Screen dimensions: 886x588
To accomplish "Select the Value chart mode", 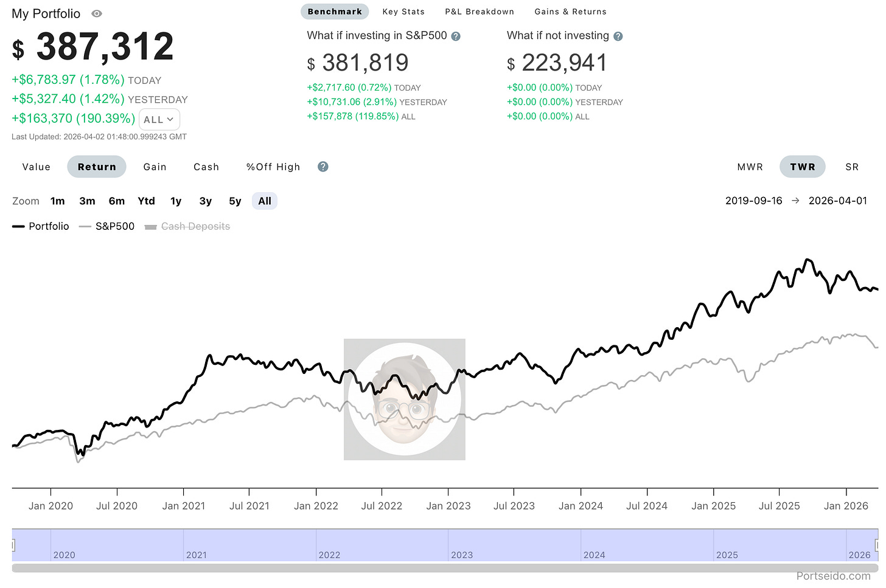I will 37,167.
